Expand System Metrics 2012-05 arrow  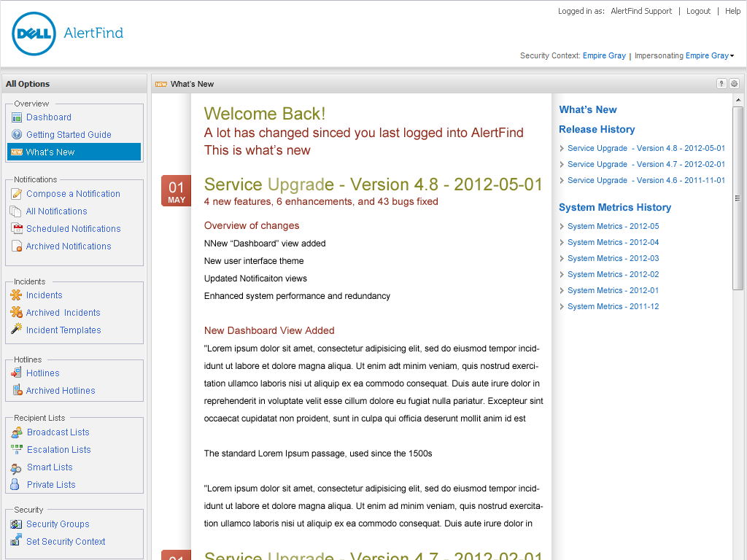(x=562, y=227)
